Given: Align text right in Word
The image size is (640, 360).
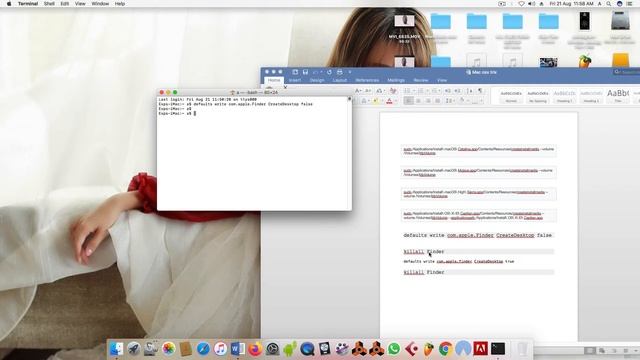Looking at the screenshot, I should point(428,101).
